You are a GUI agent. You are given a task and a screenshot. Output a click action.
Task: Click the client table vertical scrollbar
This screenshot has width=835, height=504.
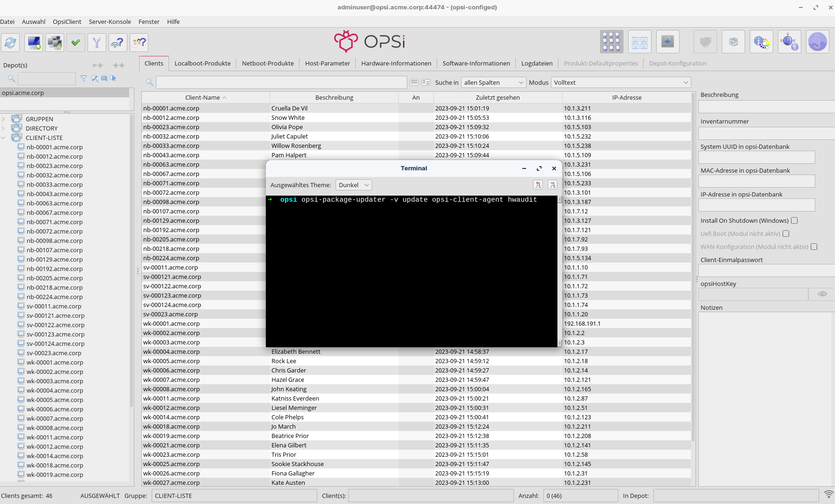(693, 267)
